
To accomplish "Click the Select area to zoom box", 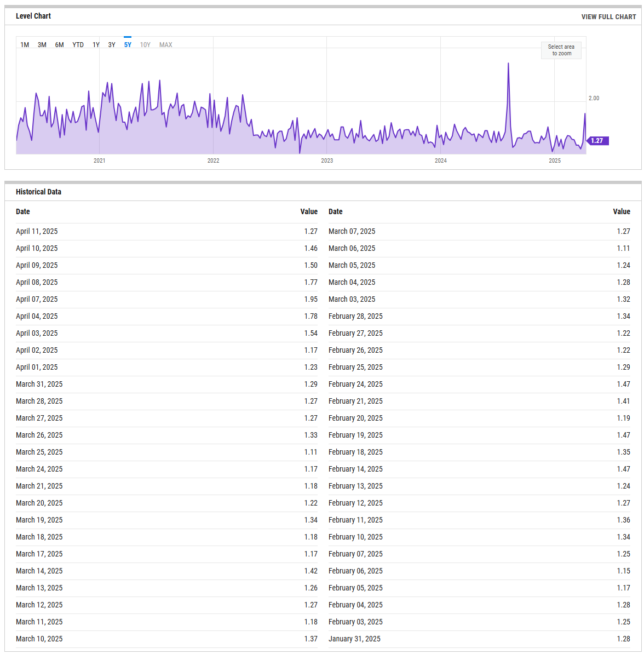I will [561, 50].
